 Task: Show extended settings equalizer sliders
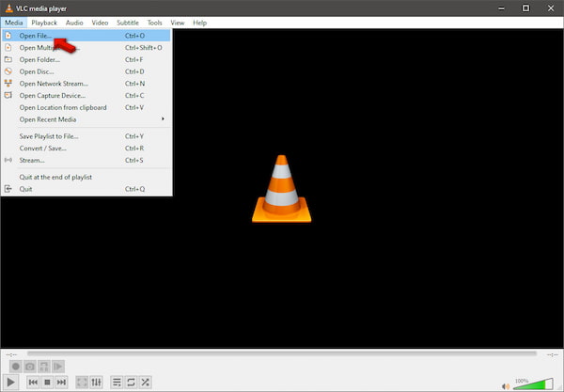tap(96, 382)
